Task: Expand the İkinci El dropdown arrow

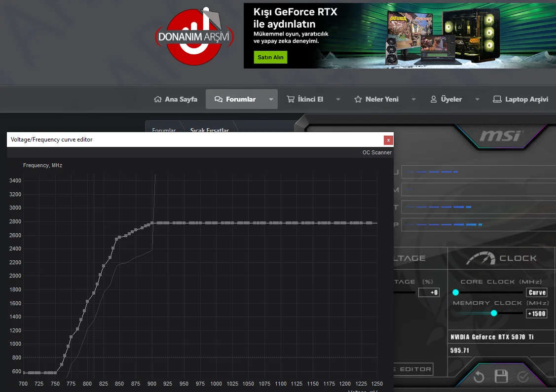Action: point(338,99)
